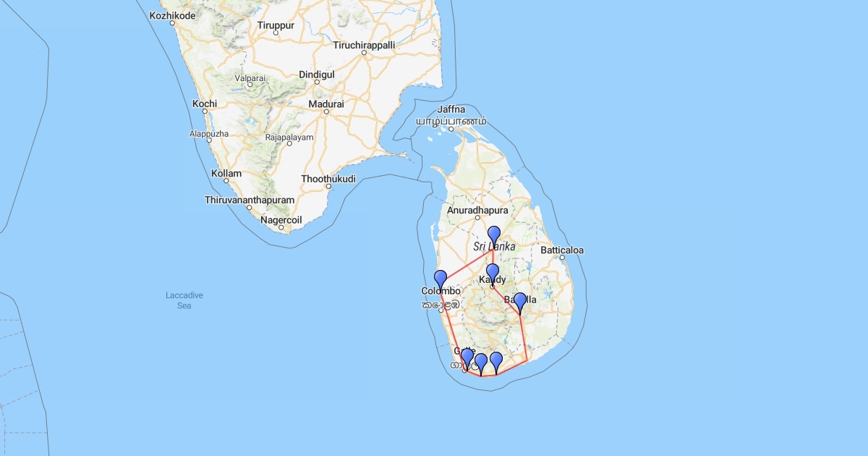Click the Dindigul city label
Image resolution: width=868 pixels, height=456 pixels.
(x=317, y=75)
